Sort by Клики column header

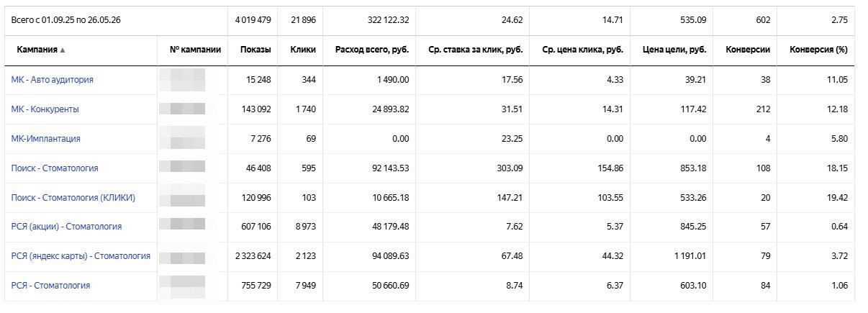303,50
